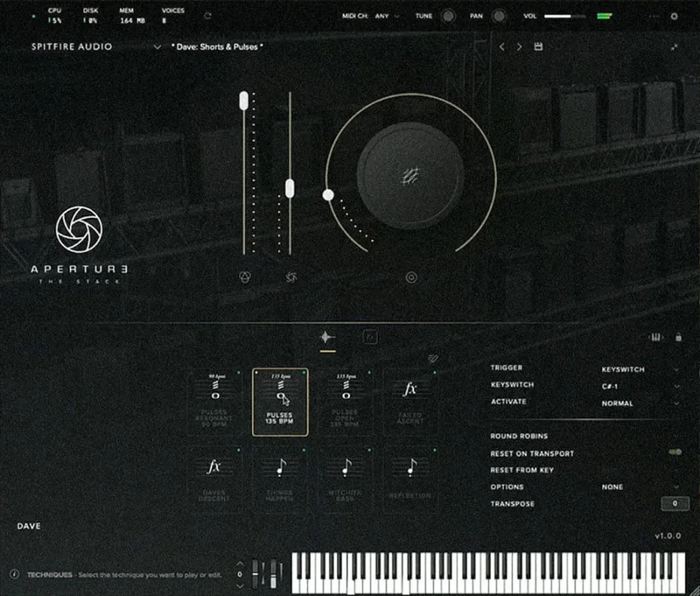Toggle the Reset On Transport switch
The width and height of the screenshot is (700, 596).
click(x=675, y=452)
